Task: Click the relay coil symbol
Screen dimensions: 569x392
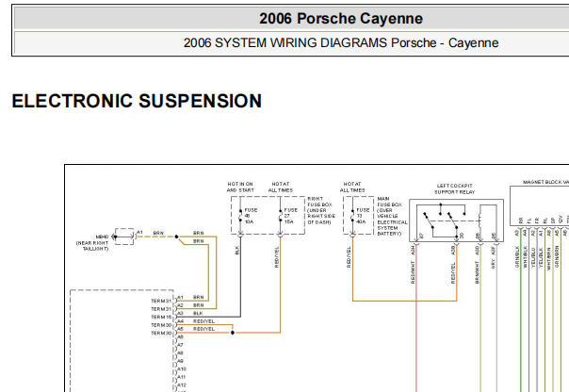Action: pyautogui.click(x=480, y=220)
